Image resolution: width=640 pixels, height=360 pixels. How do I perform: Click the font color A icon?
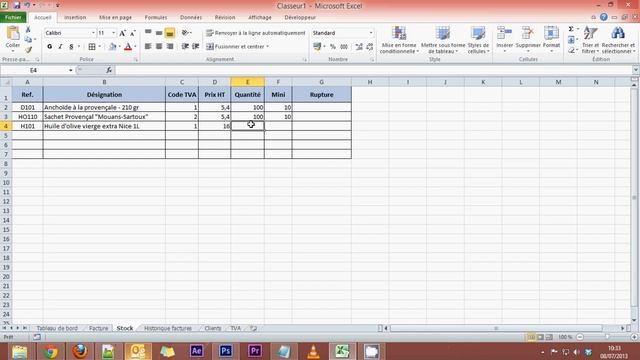[128, 47]
